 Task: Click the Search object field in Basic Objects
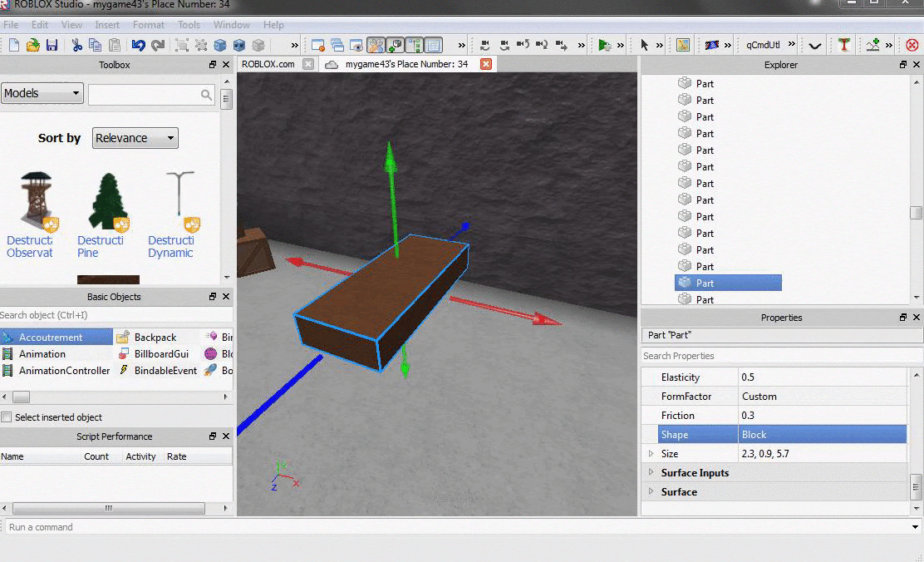tap(116, 315)
